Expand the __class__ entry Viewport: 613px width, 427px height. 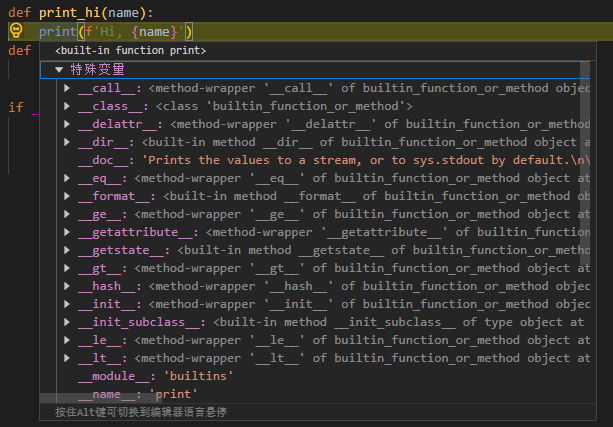tap(67, 106)
